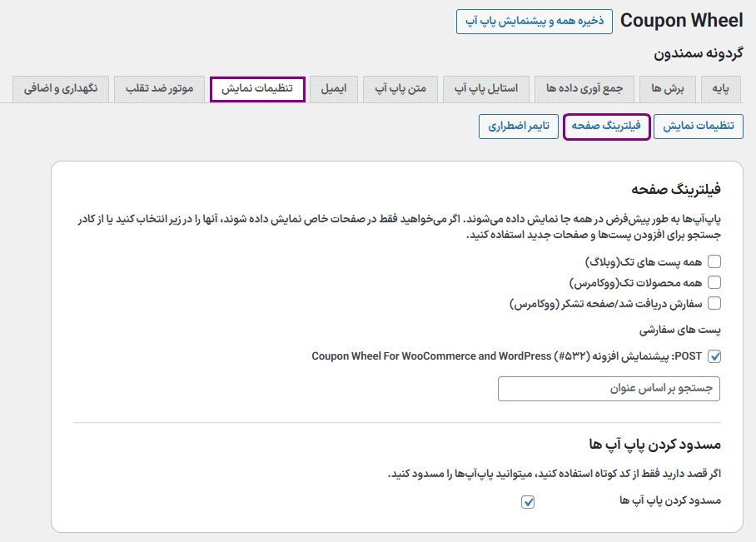This screenshot has height=542, width=756.
Task: Open 'موتور ضد تقلب' tab
Action: (160, 89)
